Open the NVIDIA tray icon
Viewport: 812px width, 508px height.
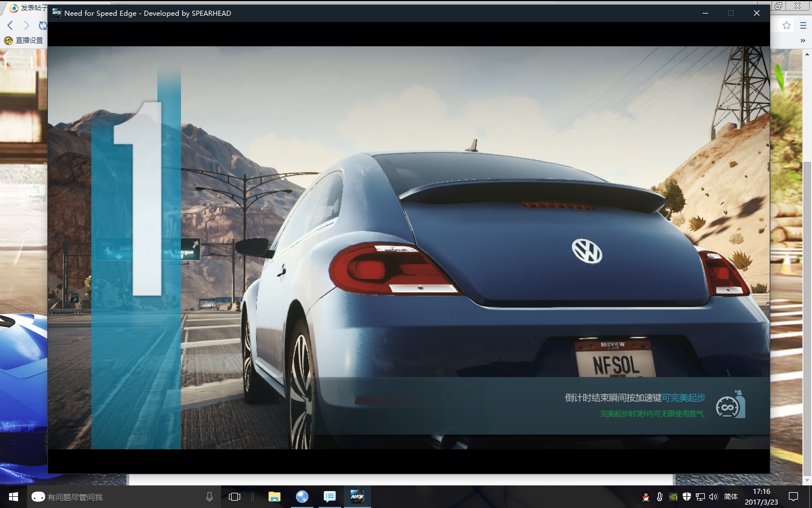[x=673, y=497]
